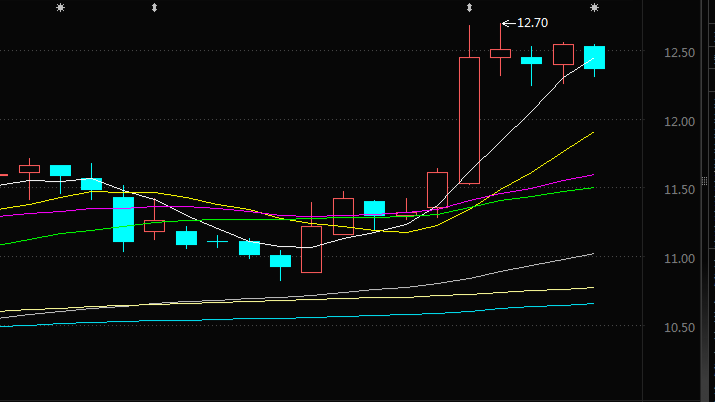The height and width of the screenshot is (402, 715).
Task: Click the up-down arrow marker above the tallest red candle
Action: pyautogui.click(x=469, y=8)
